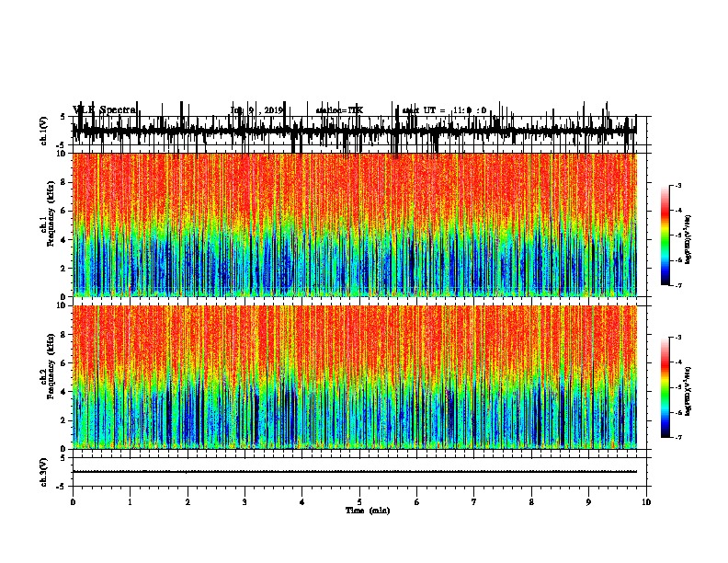This screenshot has width=728, height=563.
Task: Click the "5" volt tick of ch.3 waveform
Action: pos(63,458)
